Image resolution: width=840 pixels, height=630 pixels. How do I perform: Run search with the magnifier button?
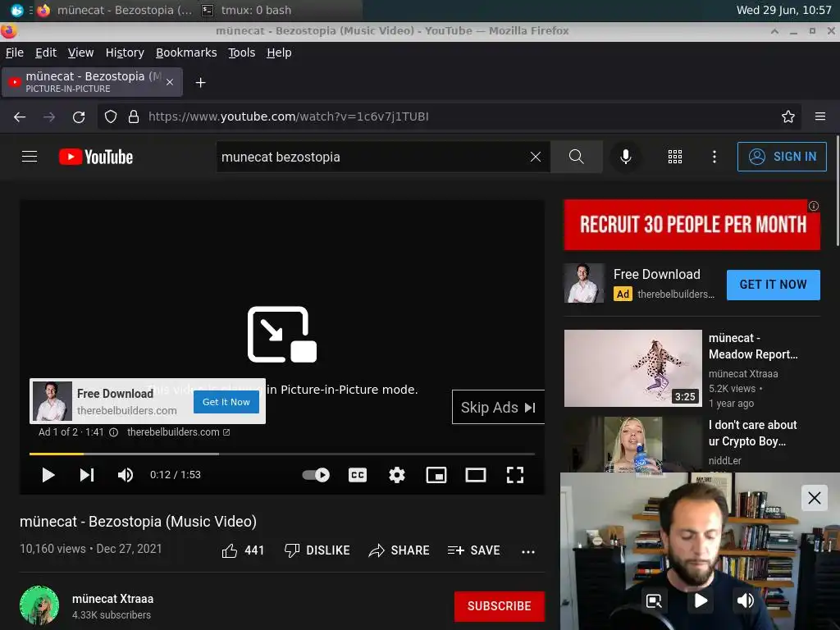coord(577,157)
